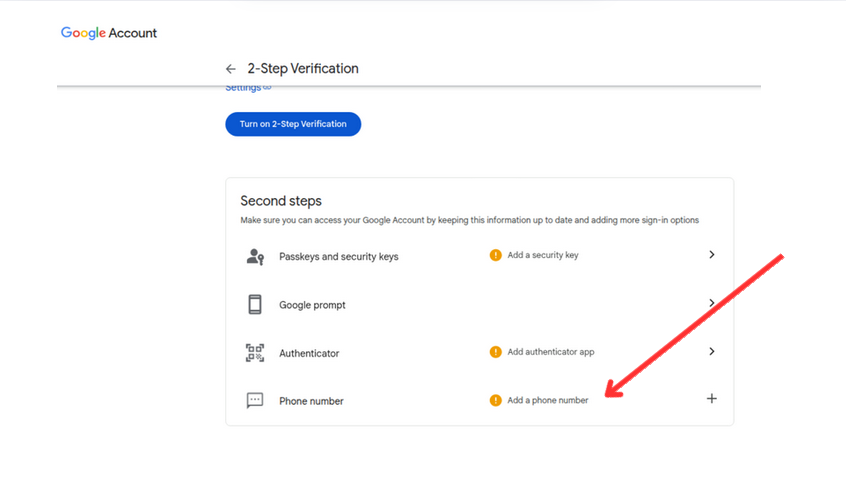Click the Google prompt phone icon
Image resolution: width=846 pixels, height=477 pixels.
[x=255, y=305]
